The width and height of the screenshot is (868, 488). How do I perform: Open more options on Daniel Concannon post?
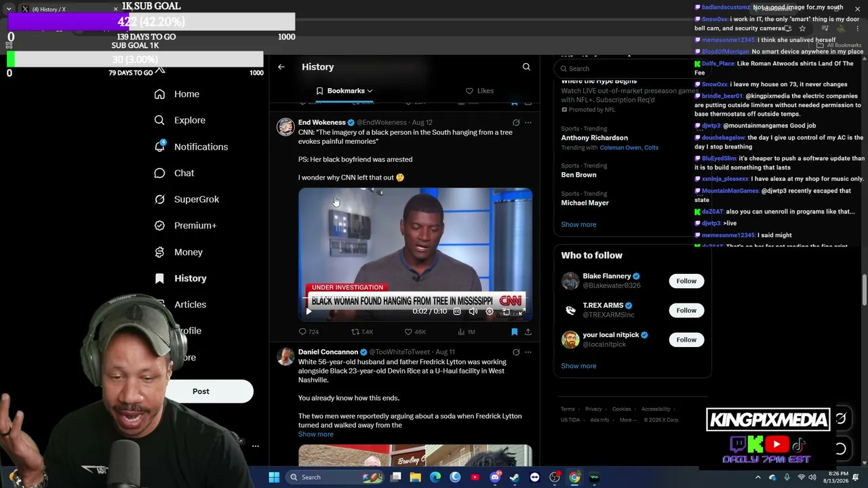pyautogui.click(x=528, y=352)
